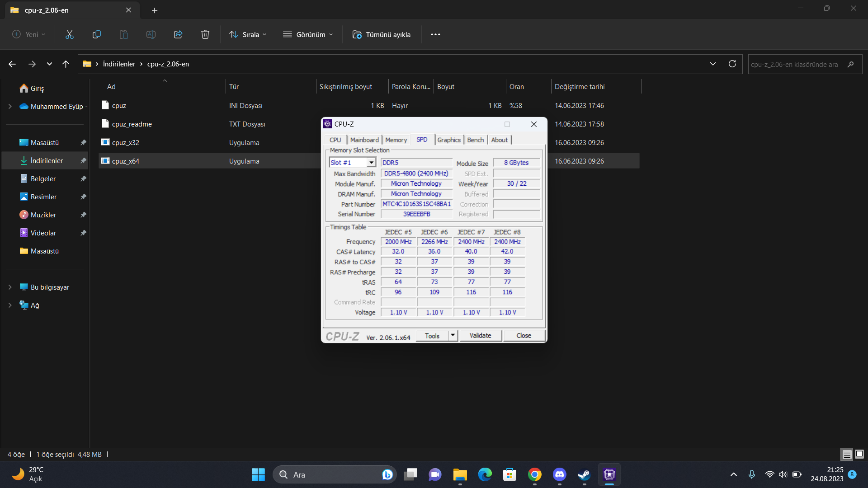Go up one folder level arrow

click(x=66, y=64)
